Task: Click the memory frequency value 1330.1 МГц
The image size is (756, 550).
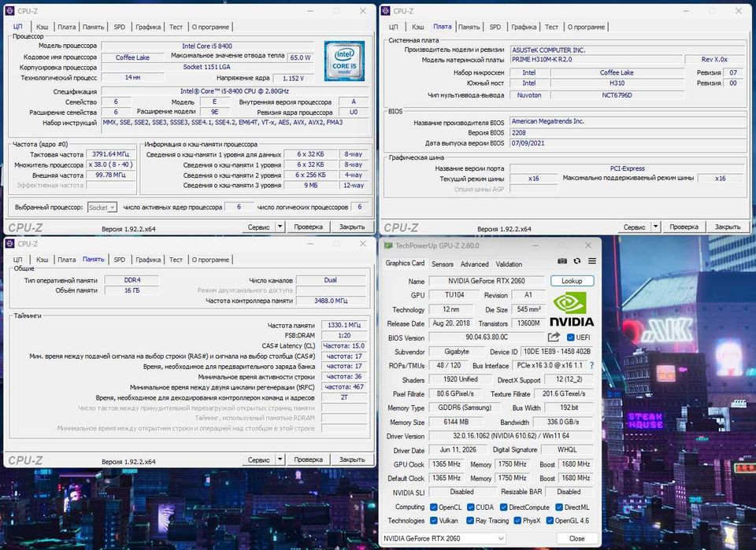Action: coord(344,325)
